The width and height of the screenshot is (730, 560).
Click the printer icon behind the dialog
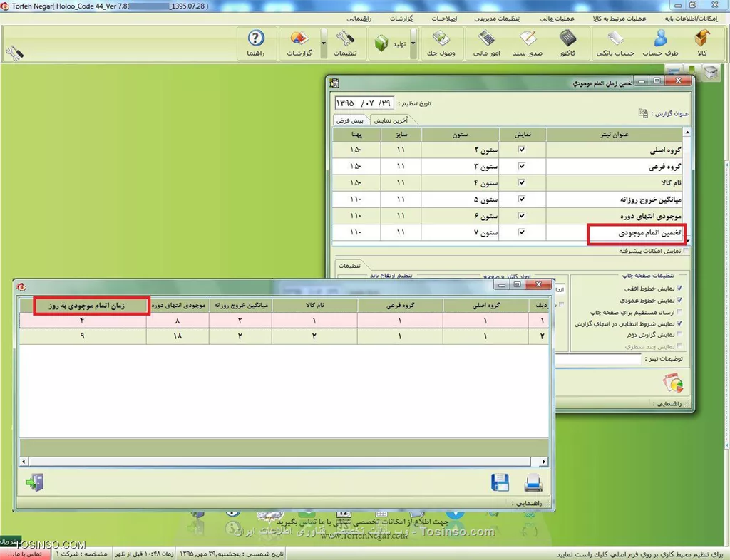click(711, 72)
